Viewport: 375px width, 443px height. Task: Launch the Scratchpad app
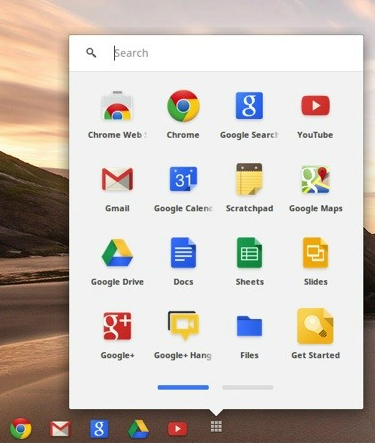coord(249,179)
